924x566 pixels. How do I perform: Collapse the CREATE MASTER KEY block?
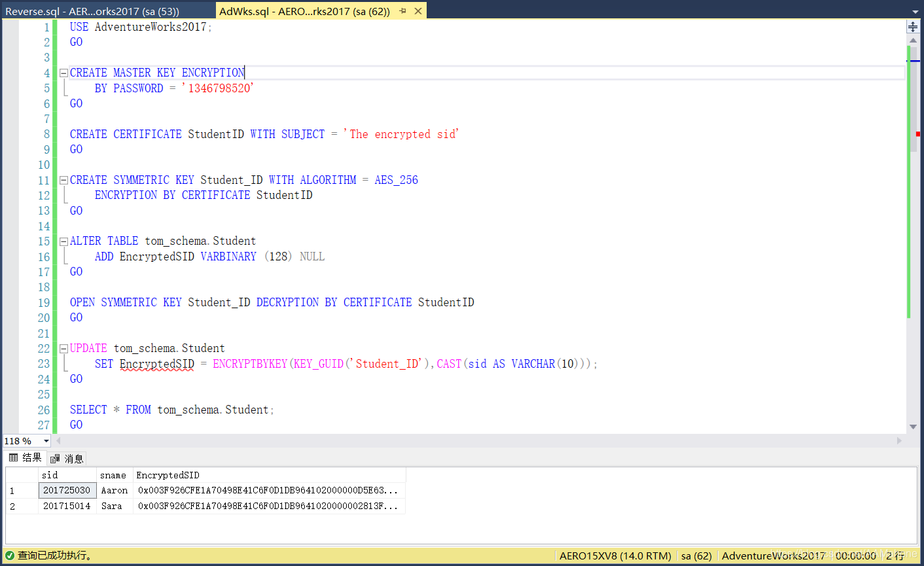63,73
